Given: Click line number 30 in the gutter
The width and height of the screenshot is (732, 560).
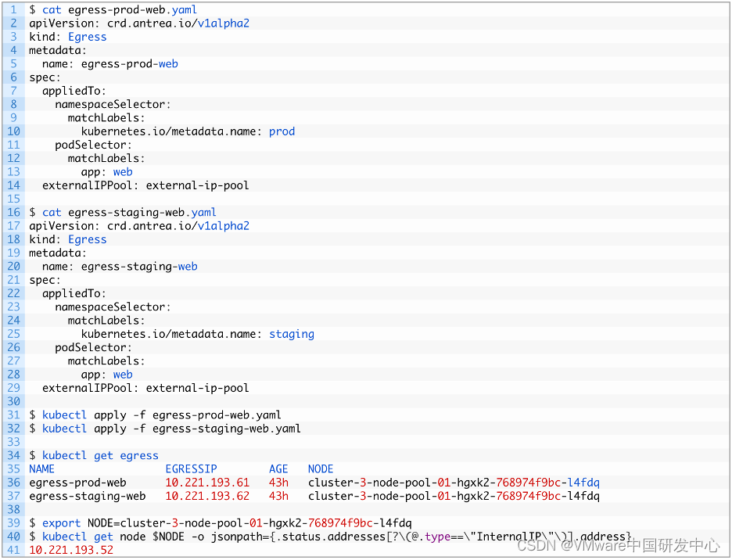Looking at the screenshot, I should click(13, 402).
